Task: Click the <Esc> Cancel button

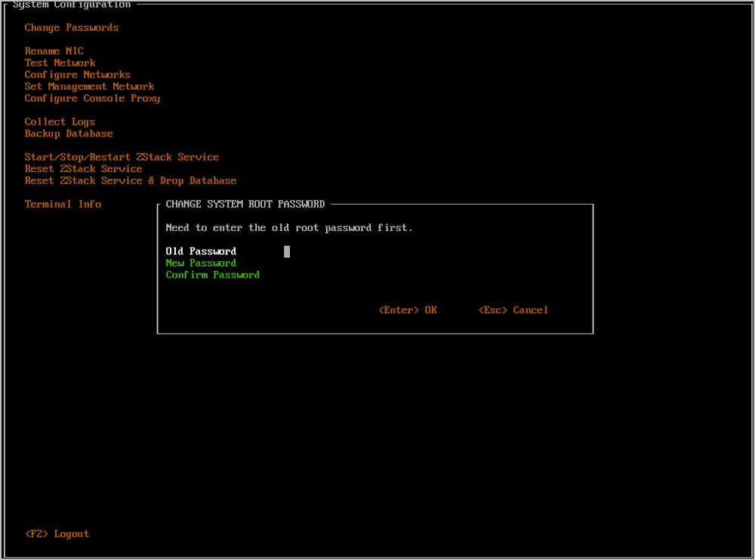Action: click(x=513, y=310)
